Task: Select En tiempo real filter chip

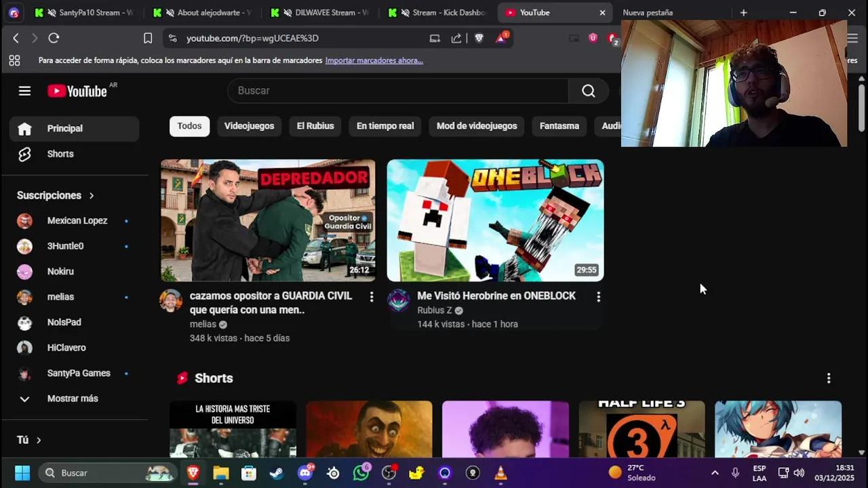Action: click(385, 126)
